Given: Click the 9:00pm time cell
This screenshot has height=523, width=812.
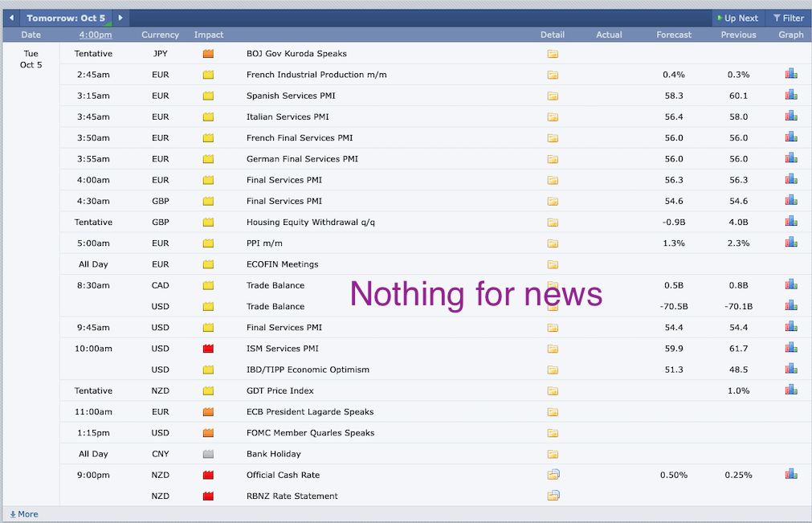Looking at the screenshot, I should click(x=93, y=475).
